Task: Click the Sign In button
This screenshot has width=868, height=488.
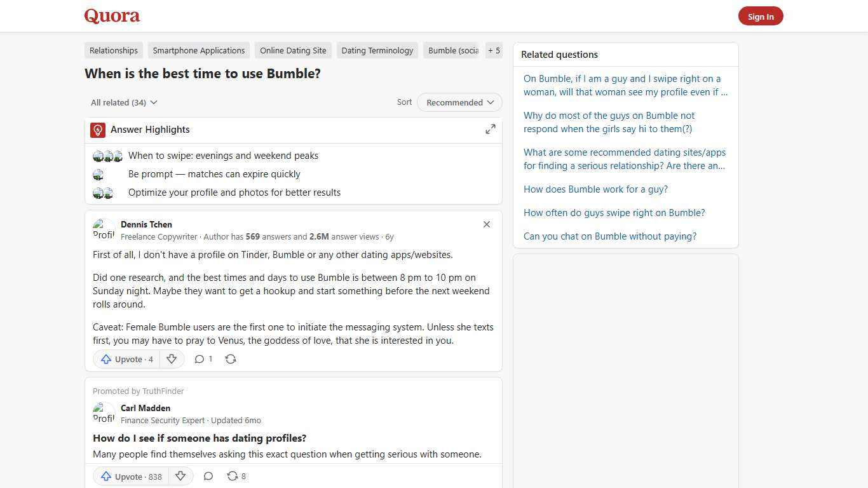Action: coord(761,16)
